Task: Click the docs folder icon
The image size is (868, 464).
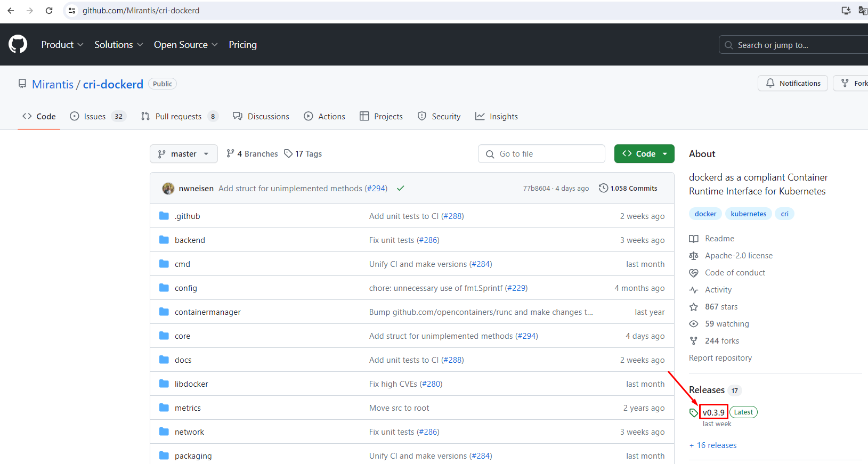Action: [164, 360]
